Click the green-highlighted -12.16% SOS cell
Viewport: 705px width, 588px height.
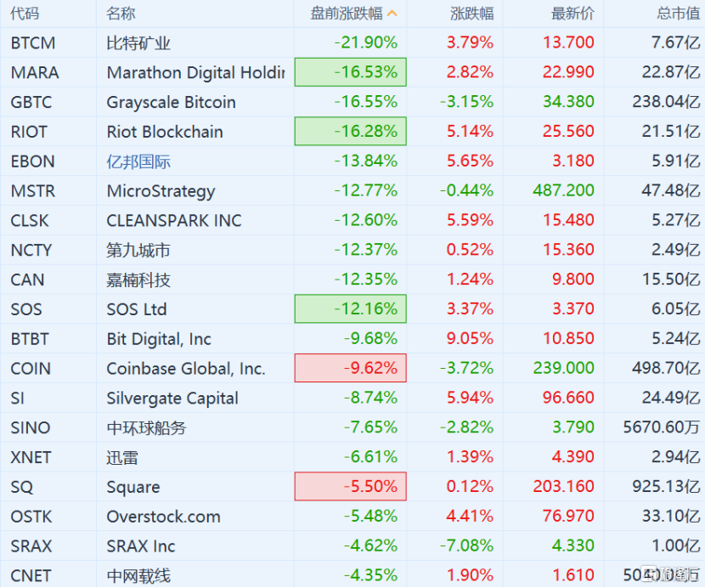click(x=351, y=309)
